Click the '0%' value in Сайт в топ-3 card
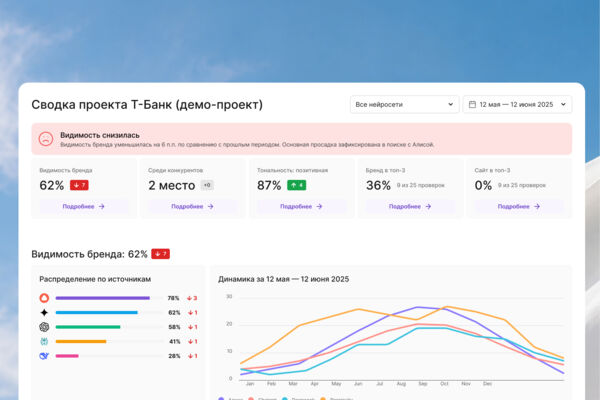Viewport: 600px width, 400px height. 483,185
